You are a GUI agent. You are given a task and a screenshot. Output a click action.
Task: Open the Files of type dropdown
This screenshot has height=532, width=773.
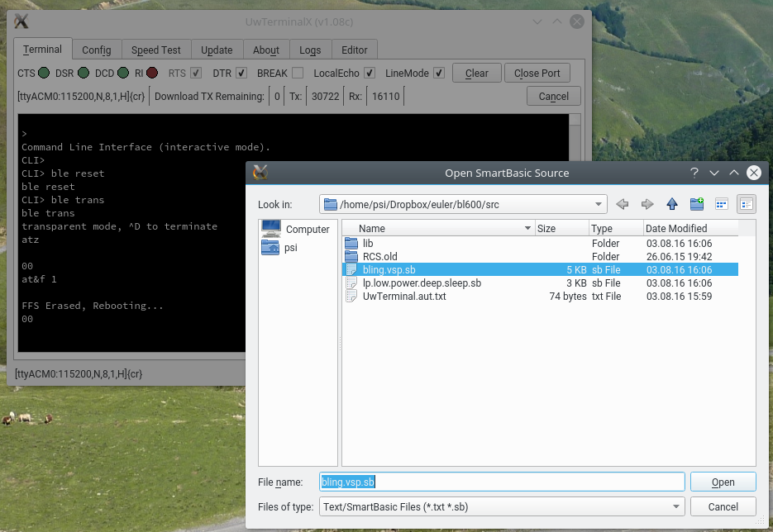click(x=676, y=506)
